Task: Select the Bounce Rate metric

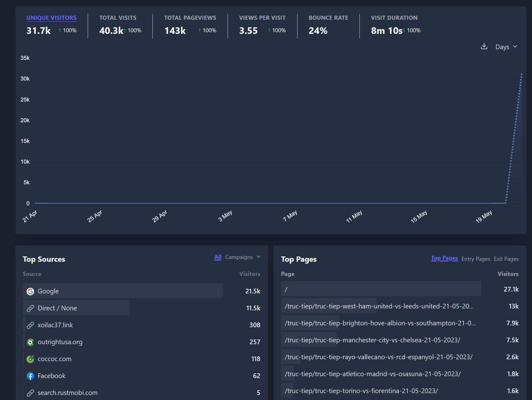Action: (x=328, y=18)
